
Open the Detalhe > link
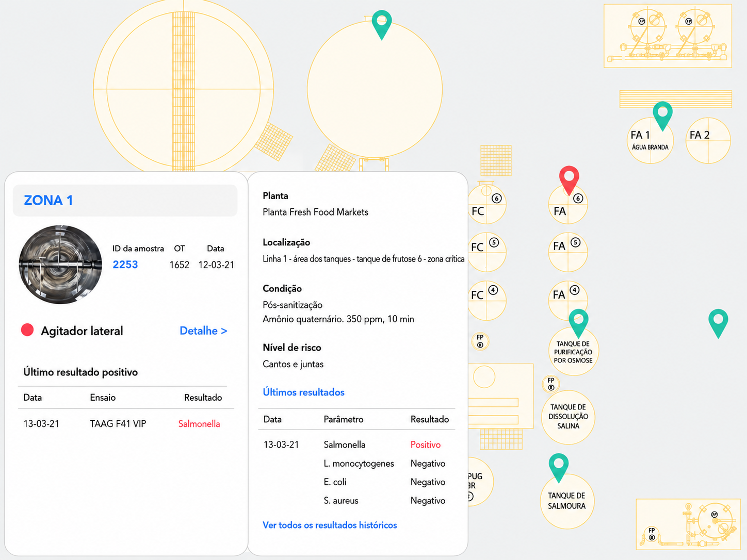coord(203,331)
